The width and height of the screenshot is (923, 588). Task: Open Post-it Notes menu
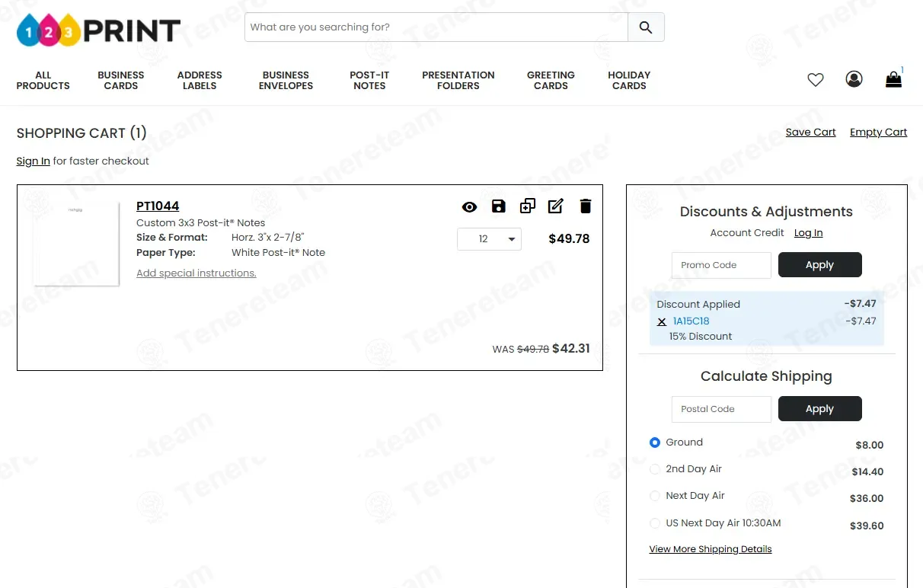[369, 81]
